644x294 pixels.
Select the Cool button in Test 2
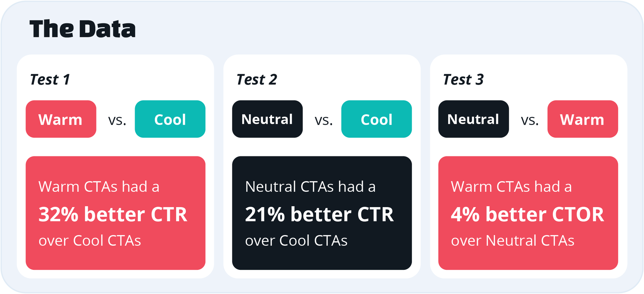(x=377, y=119)
